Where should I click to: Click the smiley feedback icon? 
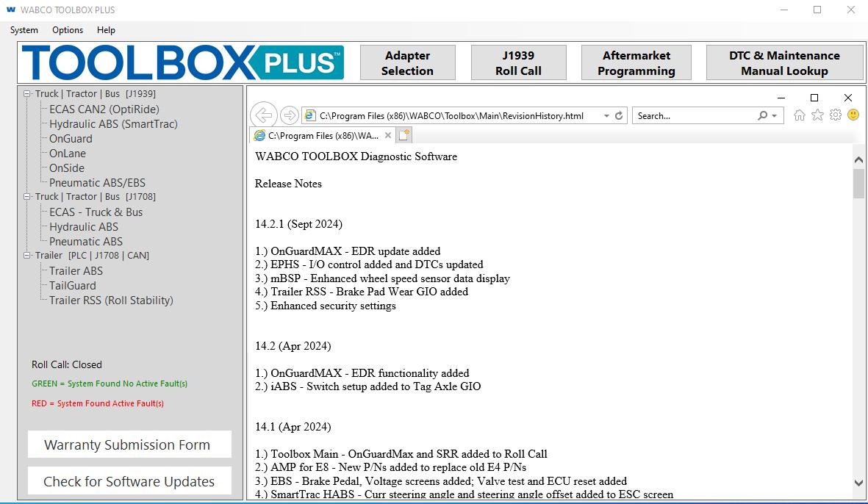852,115
